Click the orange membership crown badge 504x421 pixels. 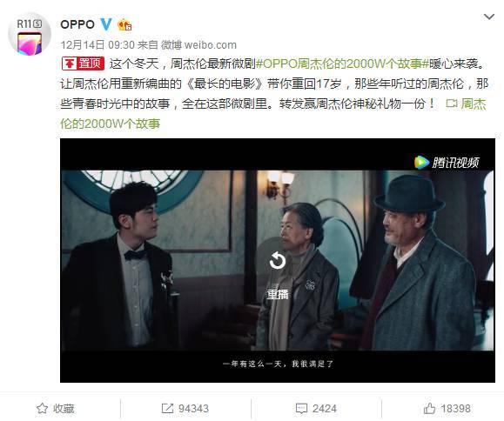point(124,24)
